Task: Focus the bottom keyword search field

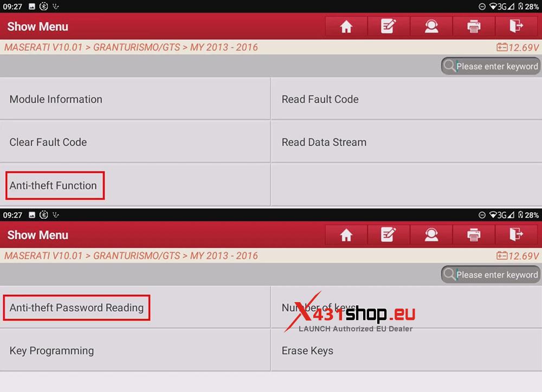Action: 491,275
